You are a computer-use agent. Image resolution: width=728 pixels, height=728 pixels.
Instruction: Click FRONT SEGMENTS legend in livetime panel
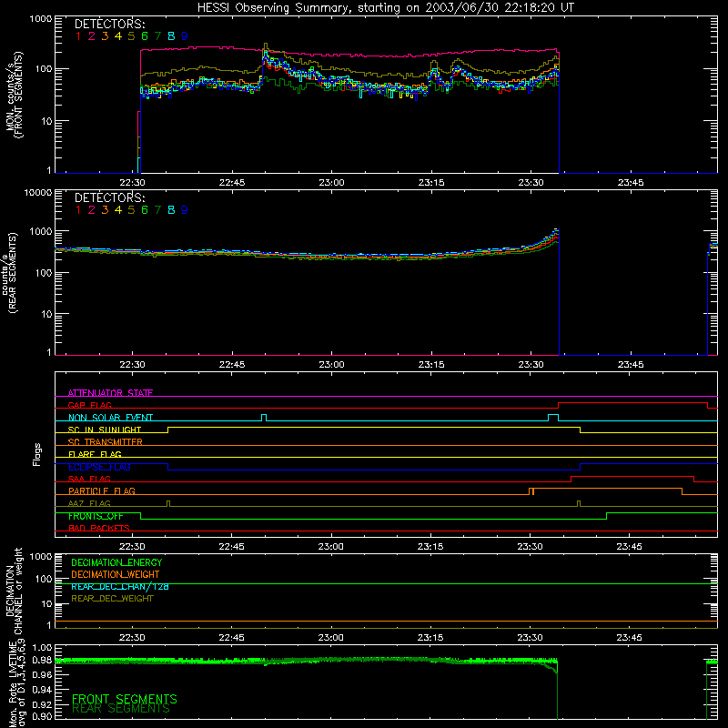[x=125, y=699]
